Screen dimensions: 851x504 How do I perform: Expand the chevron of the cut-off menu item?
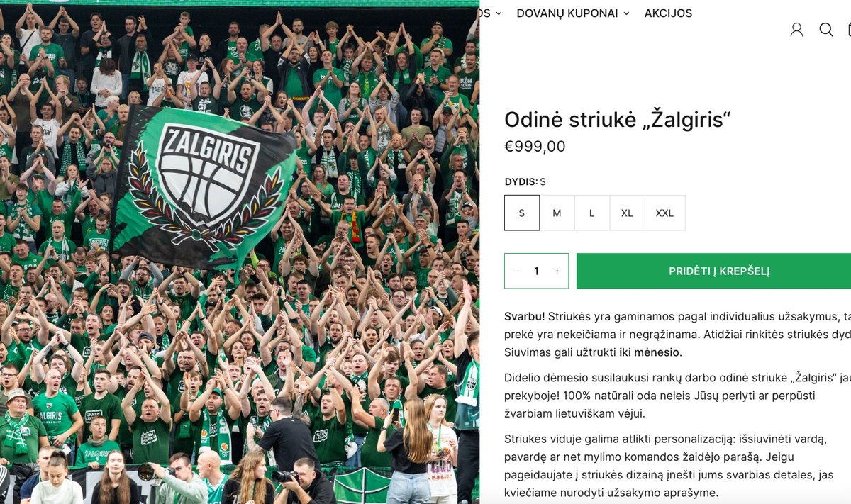(499, 13)
